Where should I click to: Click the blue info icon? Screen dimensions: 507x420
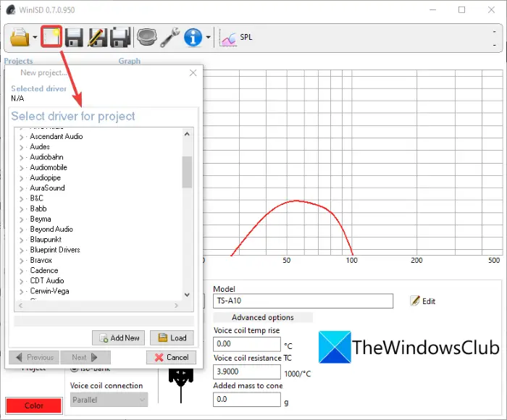(193, 37)
